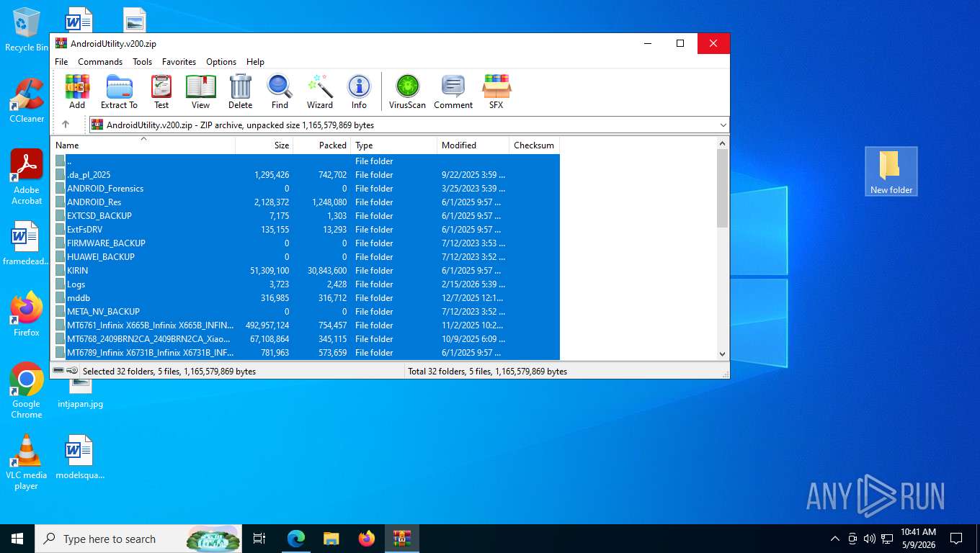Select the Firefox desktop shortcut
The width and height of the screenshot is (980, 553).
coord(27,314)
